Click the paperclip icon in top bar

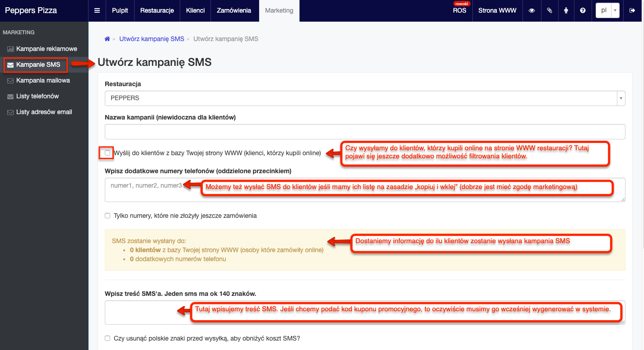pyautogui.click(x=550, y=10)
